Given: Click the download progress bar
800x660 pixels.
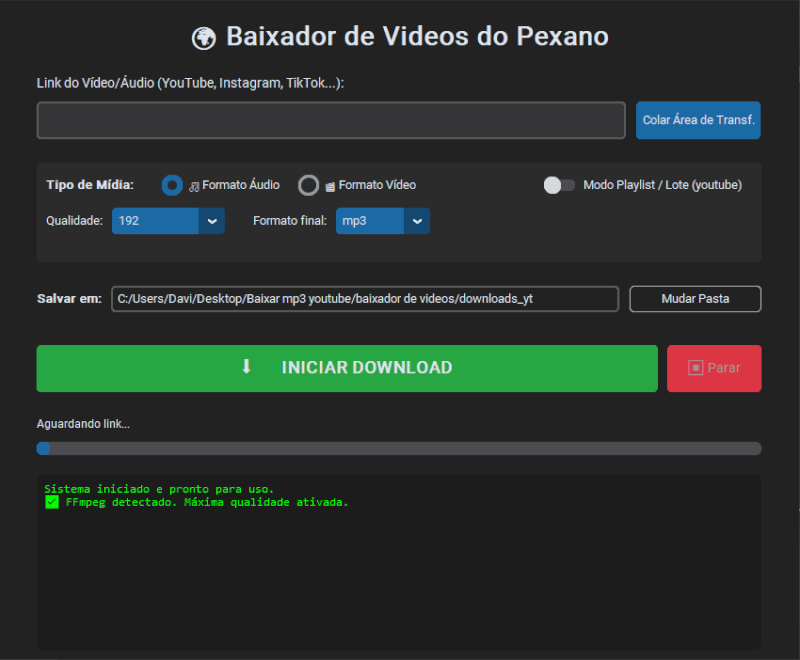Looking at the screenshot, I should pos(399,448).
